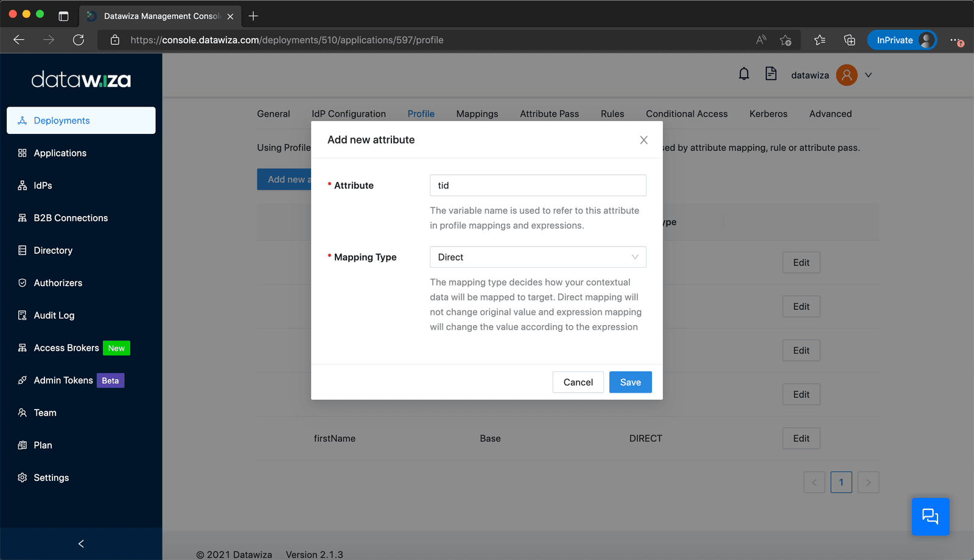Click the datawiza user avatar

point(846,75)
